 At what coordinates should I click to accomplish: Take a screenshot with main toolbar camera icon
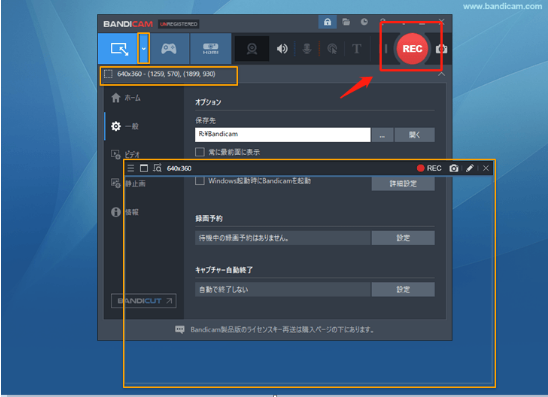click(x=441, y=49)
